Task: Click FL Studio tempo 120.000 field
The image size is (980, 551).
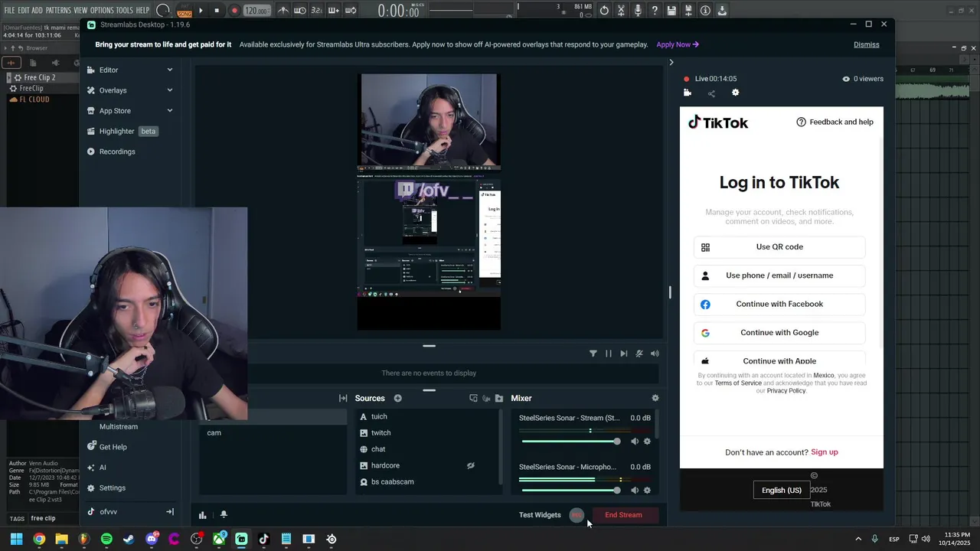Action: [256, 11]
